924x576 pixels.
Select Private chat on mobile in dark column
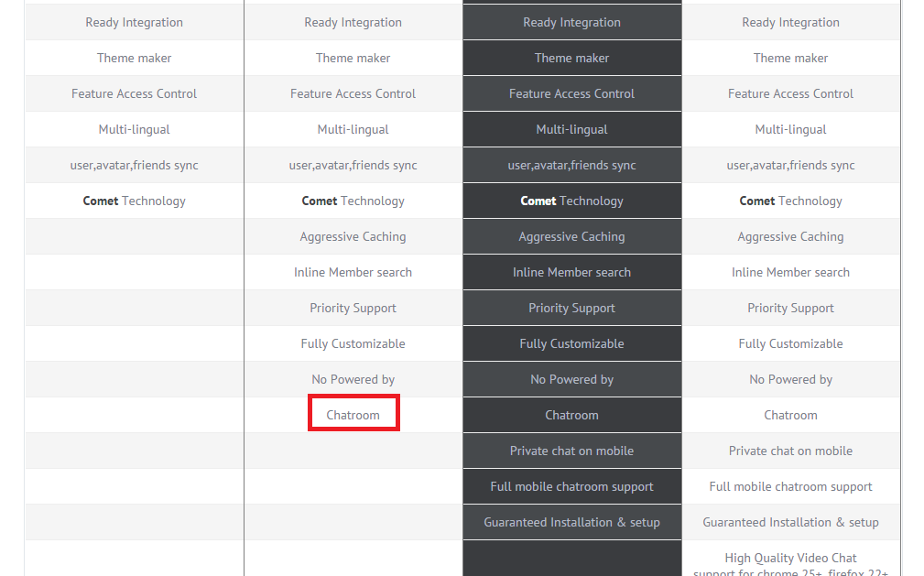tap(571, 451)
